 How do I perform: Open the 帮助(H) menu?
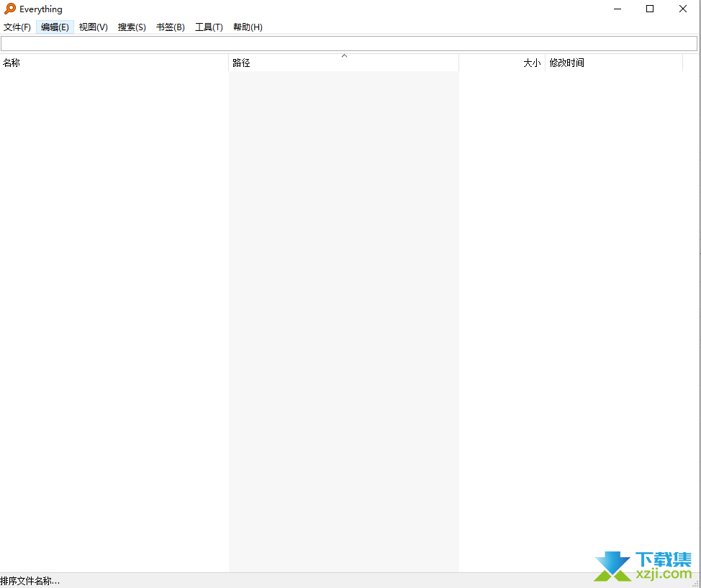[248, 27]
